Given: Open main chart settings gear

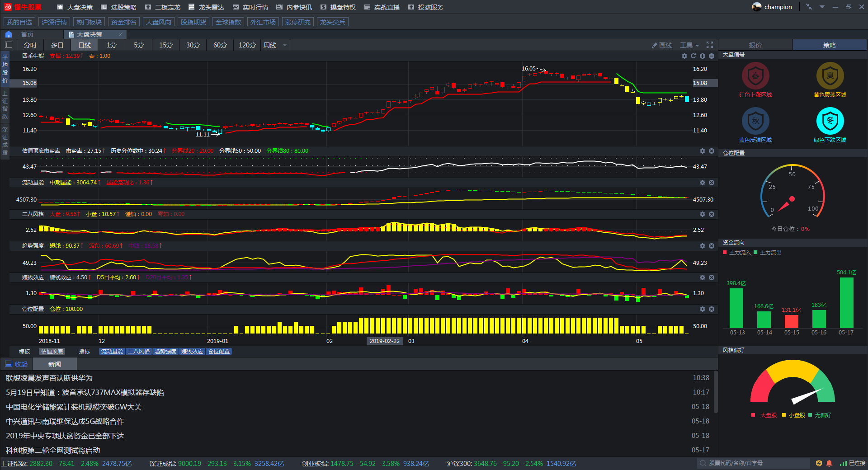Looking at the screenshot, I should tap(684, 56).
